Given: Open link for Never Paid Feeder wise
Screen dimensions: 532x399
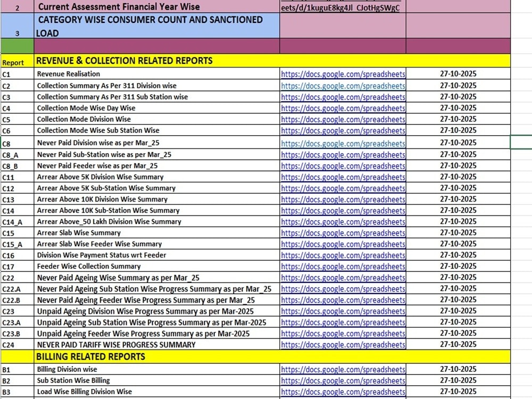Looking at the screenshot, I should point(343,166).
